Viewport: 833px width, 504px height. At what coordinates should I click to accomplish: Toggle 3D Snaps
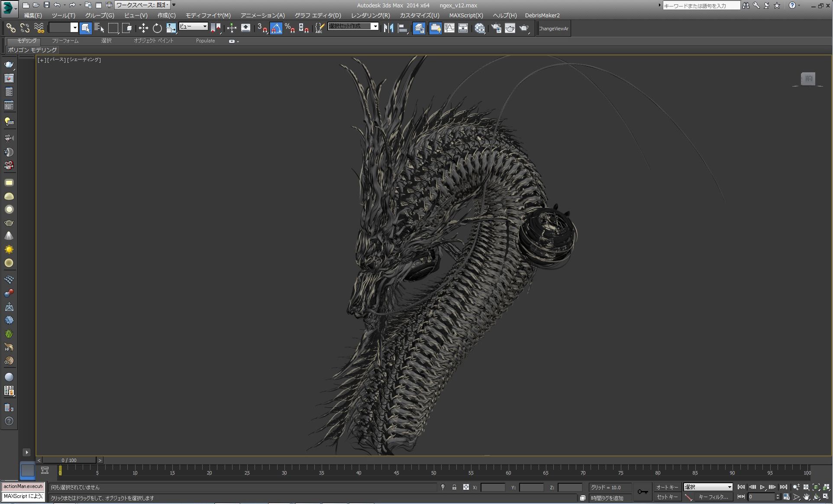[x=262, y=28]
